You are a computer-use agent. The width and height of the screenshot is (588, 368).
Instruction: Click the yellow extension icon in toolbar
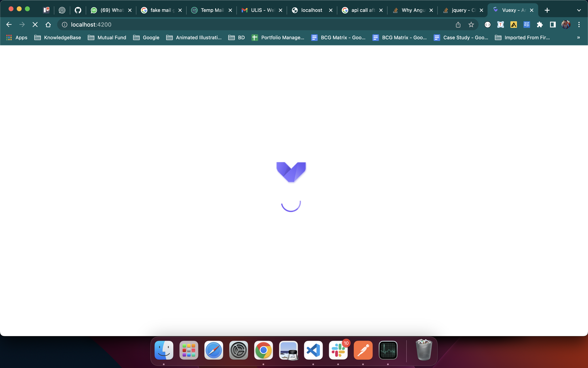point(514,25)
